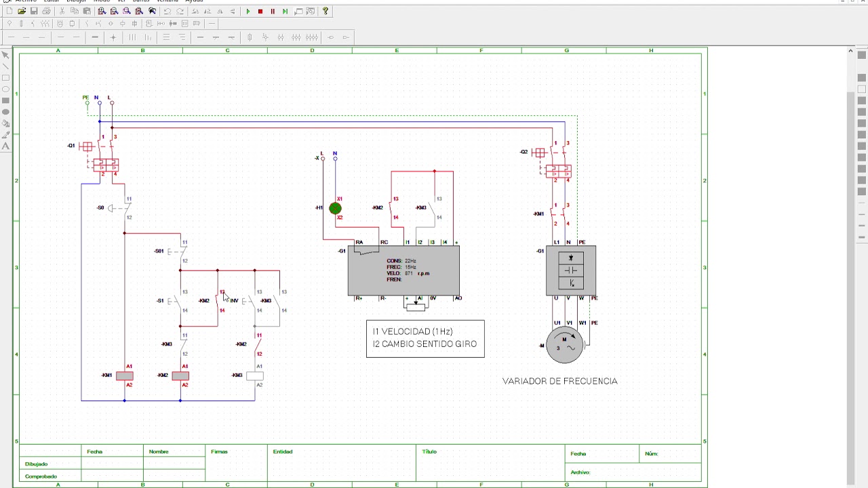This screenshot has width=868, height=488.
Task: Open an existing file with folder icon
Action: click(x=22, y=11)
